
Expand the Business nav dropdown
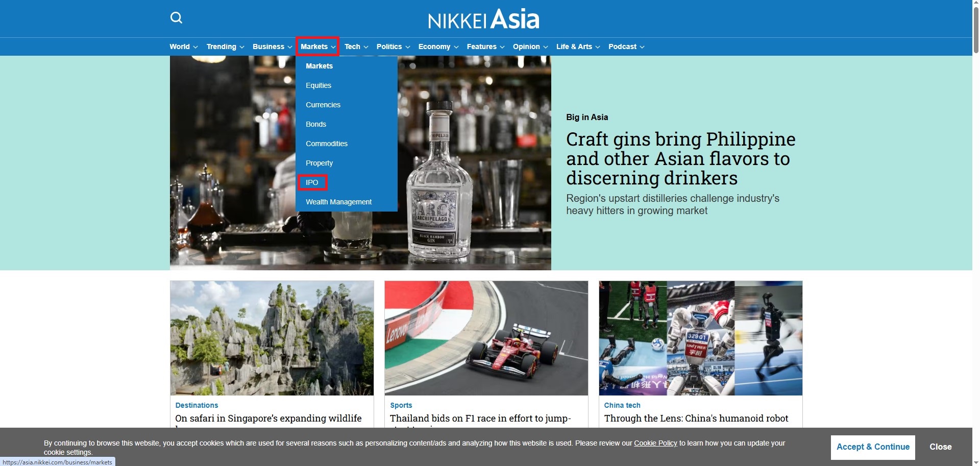pos(272,46)
